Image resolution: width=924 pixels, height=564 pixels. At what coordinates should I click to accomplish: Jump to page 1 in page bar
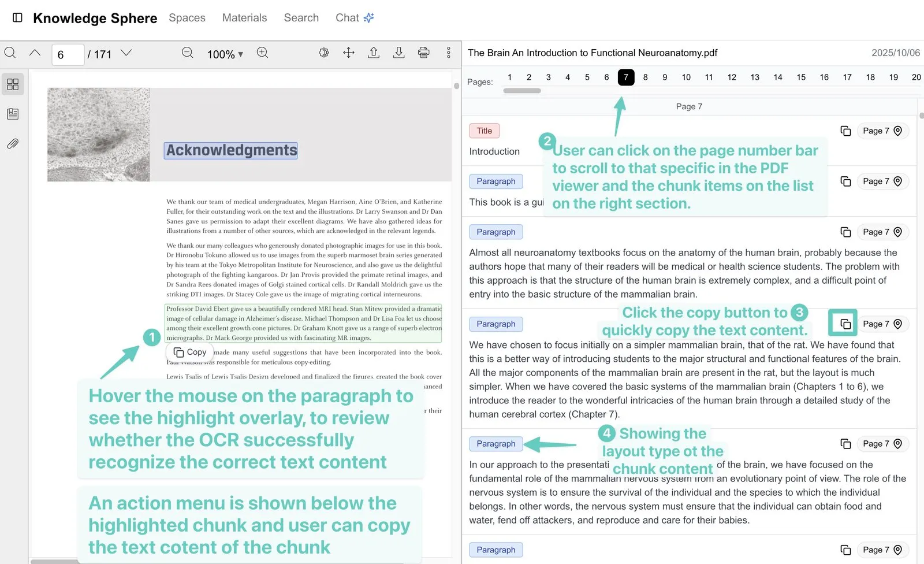pyautogui.click(x=509, y=77)
